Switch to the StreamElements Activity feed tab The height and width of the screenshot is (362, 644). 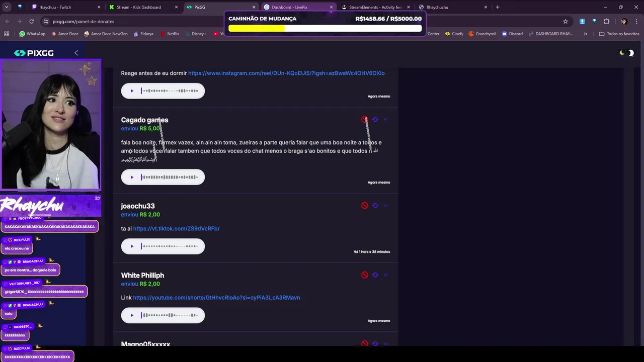[x=375, y=7]
